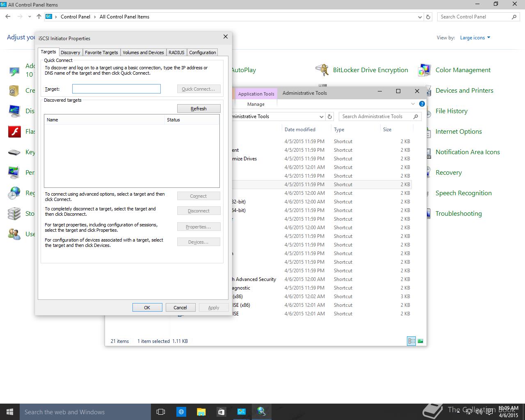Image resolution: width=525 pixels, height=420 pixels.
Task: Click the Region globe clock icon
Action: [x=14, y=193]
